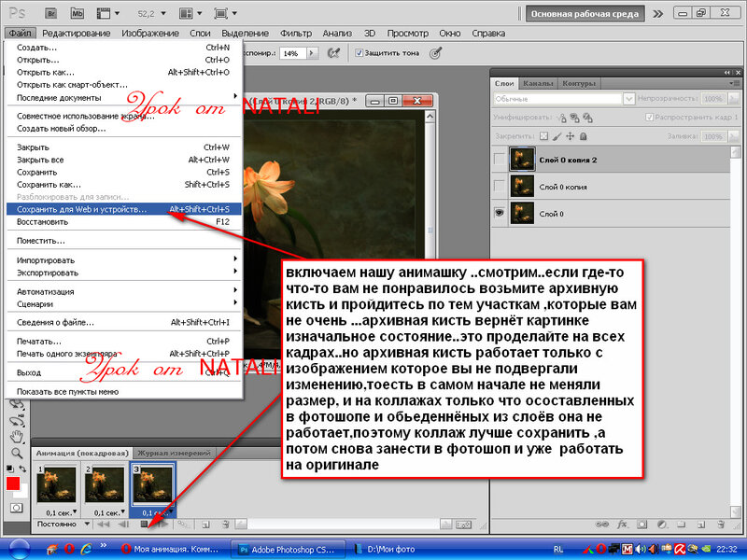
Task: Toggle the Защитить тона checkbox
Action: pyautogui.click(x=358, y=53)
